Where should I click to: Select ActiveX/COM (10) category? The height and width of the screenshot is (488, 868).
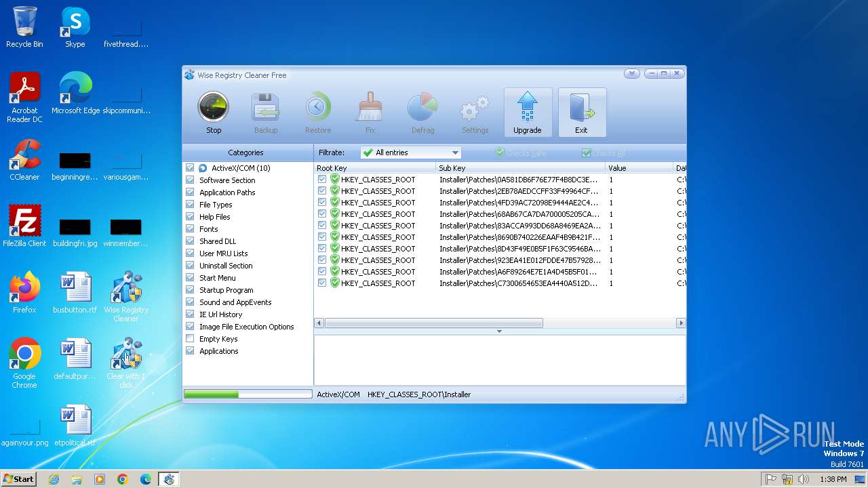tap(241, 168)
